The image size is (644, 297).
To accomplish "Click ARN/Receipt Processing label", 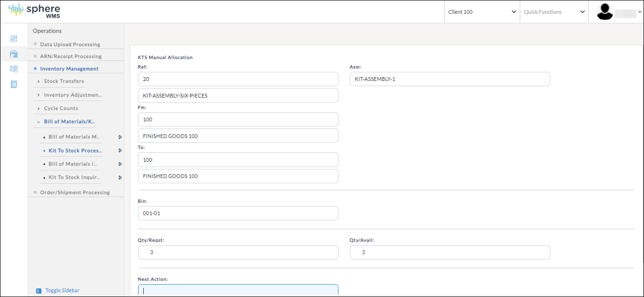I will click(71, 56).
